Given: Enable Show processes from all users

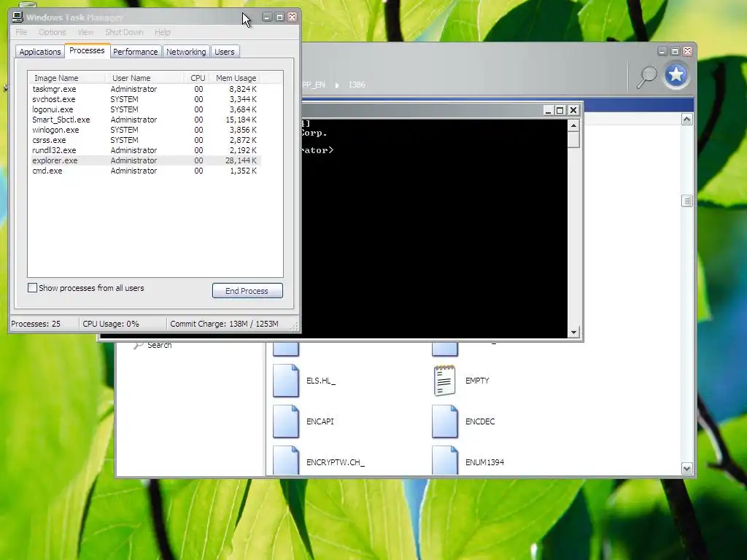Looking at the screenshot, I should (32, 287).
